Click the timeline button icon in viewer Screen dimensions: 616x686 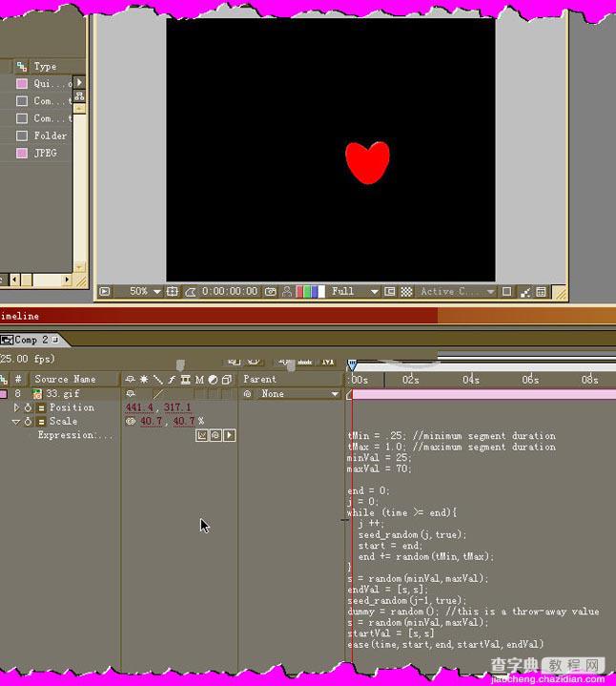[542, 291]
